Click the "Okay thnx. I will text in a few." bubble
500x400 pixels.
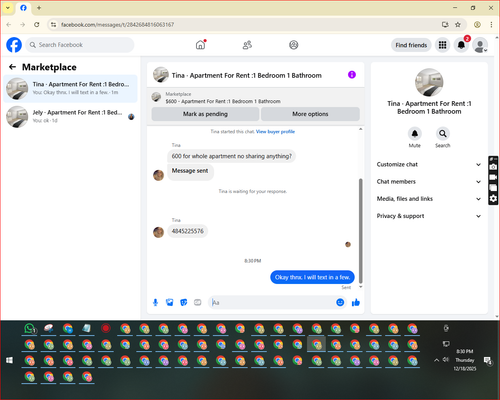(312, 277)
